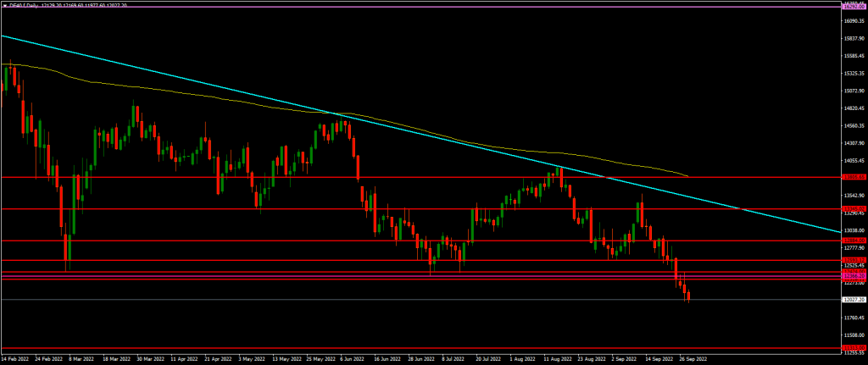Click the 13808 red price tag on axis

click(x=854, y=177)
